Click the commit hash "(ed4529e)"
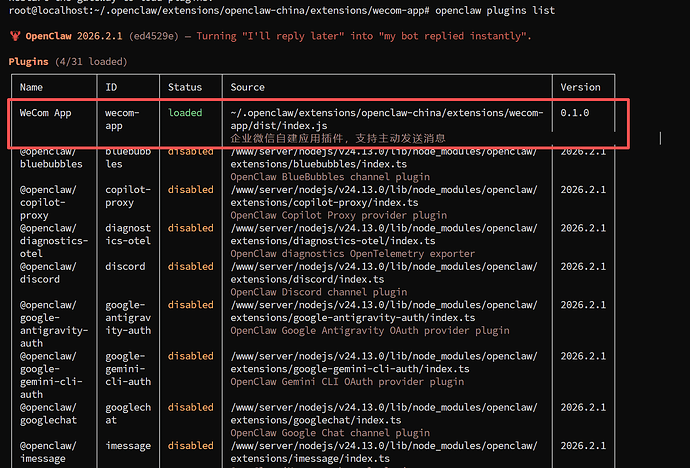 (154, 36)
